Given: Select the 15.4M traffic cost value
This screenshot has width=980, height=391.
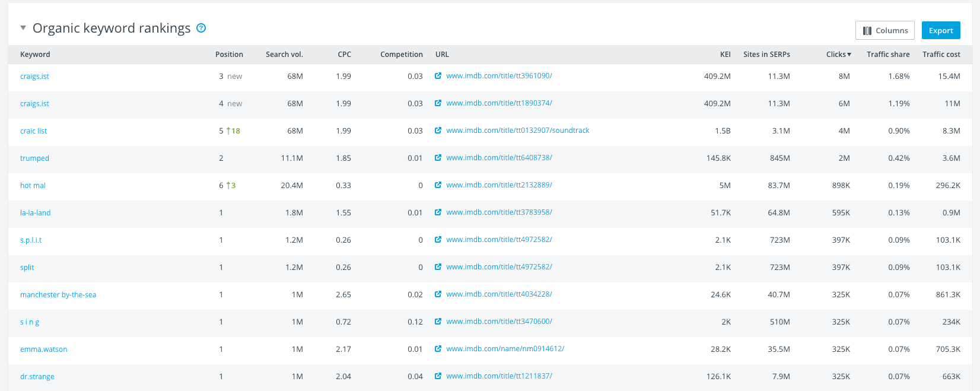Looking at the screenshot, I should 949,76.
